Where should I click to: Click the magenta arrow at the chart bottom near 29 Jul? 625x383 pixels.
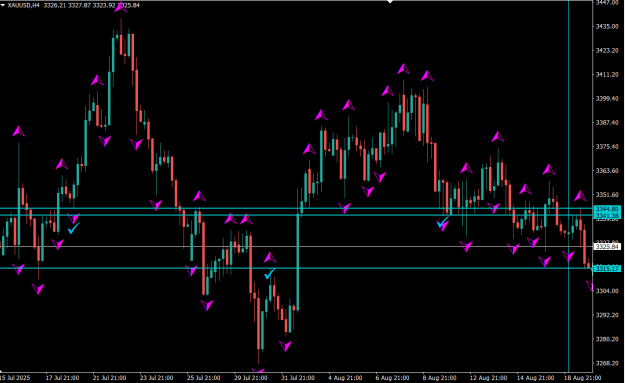(258, 371)
